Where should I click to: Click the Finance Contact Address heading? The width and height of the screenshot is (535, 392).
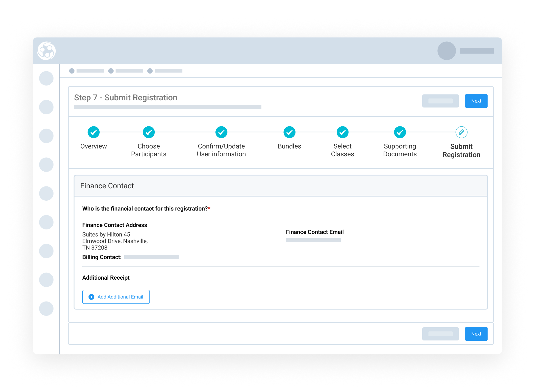[115, 225]
